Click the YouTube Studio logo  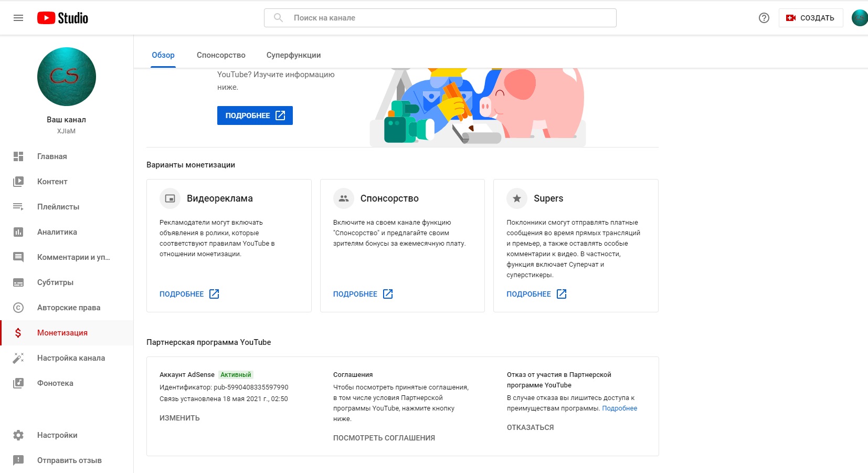62,18
